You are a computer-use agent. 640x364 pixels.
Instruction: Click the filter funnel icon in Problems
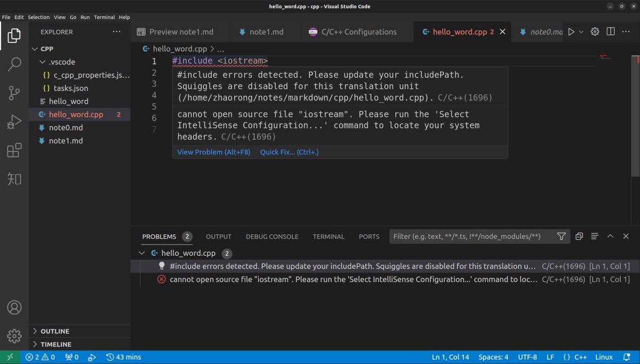click(x=561, y=236)
